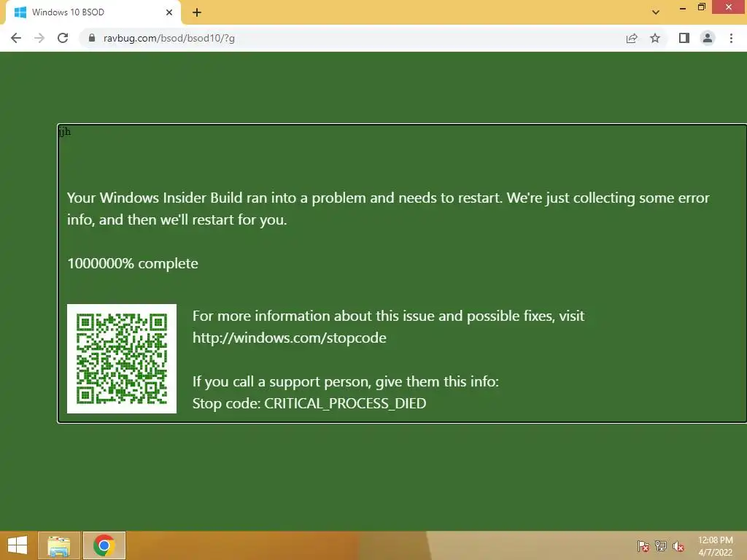This screenshot has height=560, width=747.
Task: Reload the current page
Action: click(x=63, y=38)
